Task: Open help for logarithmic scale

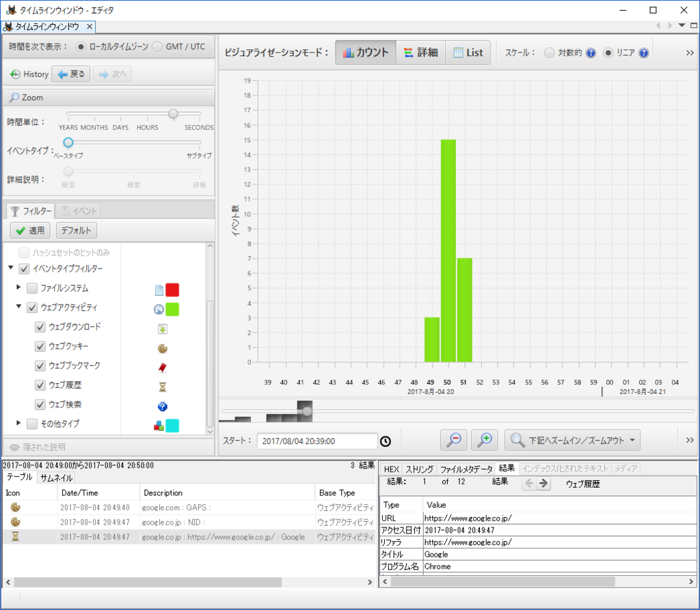Action: [x=591, y=53]
